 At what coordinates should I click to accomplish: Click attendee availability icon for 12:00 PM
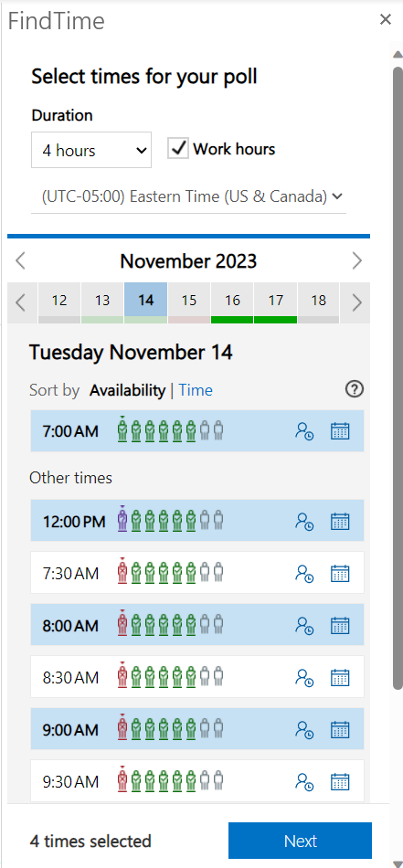[304, 521]
